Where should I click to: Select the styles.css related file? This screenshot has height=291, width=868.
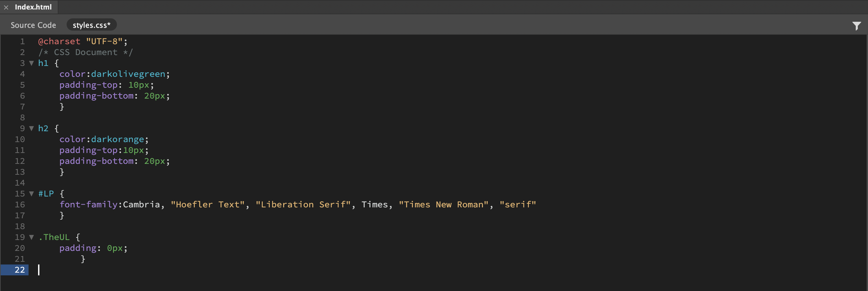point(91,25)
